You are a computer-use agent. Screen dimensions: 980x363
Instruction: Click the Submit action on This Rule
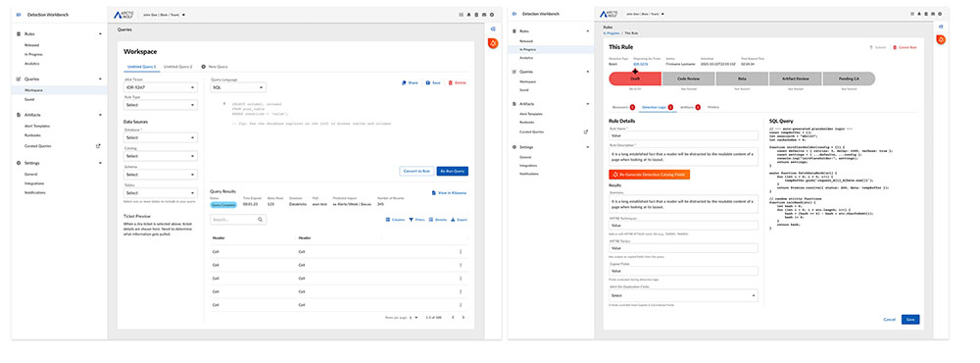[877, 47]
